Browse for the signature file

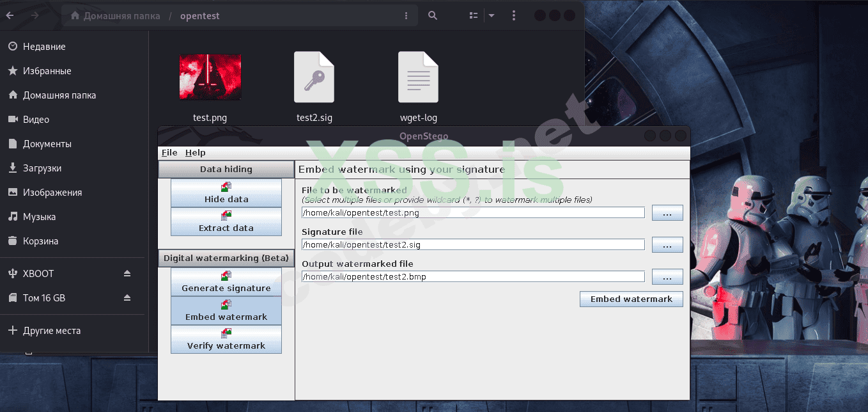point(667,245)
